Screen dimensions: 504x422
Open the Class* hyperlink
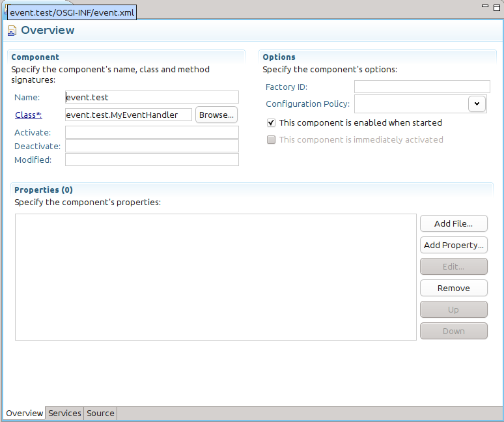(x=27, y=115)
